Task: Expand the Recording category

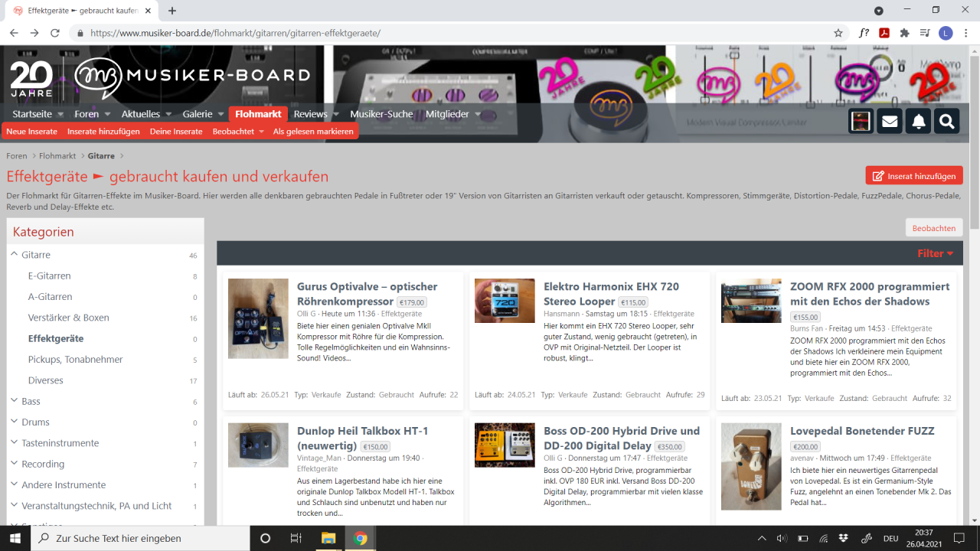Action: pos(14,463)
